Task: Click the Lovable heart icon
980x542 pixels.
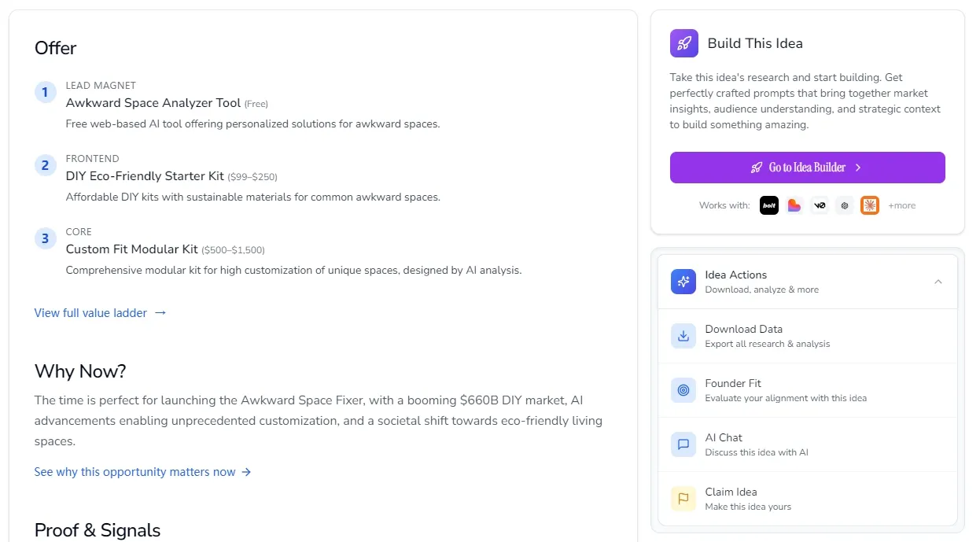Action: (x=794, y=205)
